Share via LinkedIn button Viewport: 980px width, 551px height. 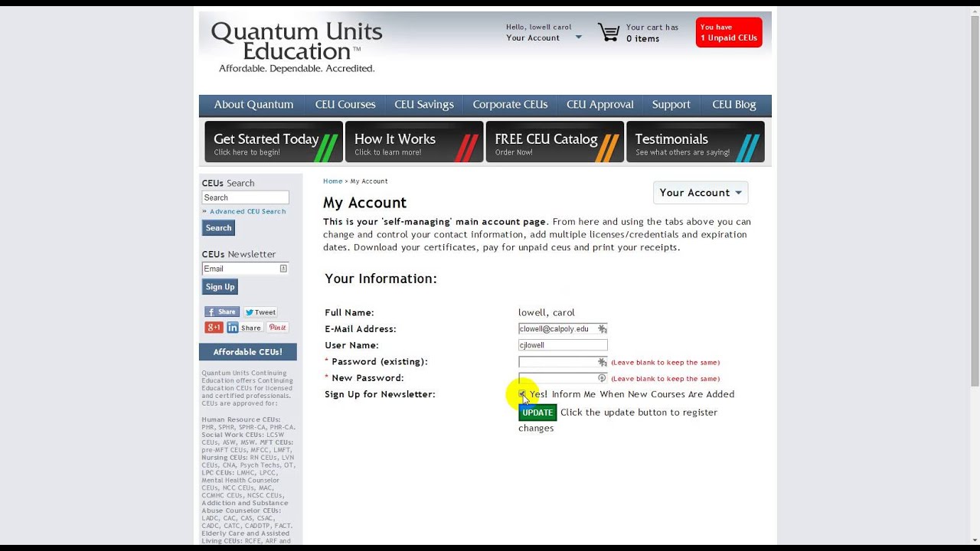tap(244, 328)
